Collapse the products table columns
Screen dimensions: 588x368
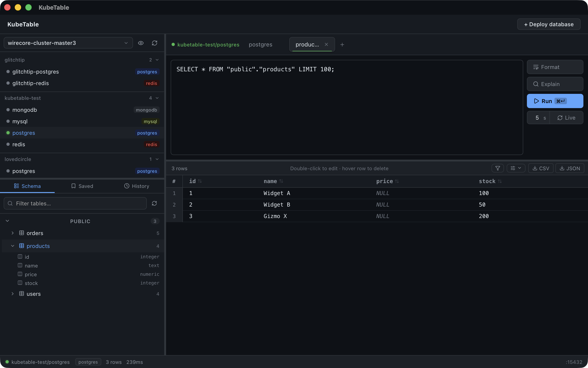pos(13,246)
